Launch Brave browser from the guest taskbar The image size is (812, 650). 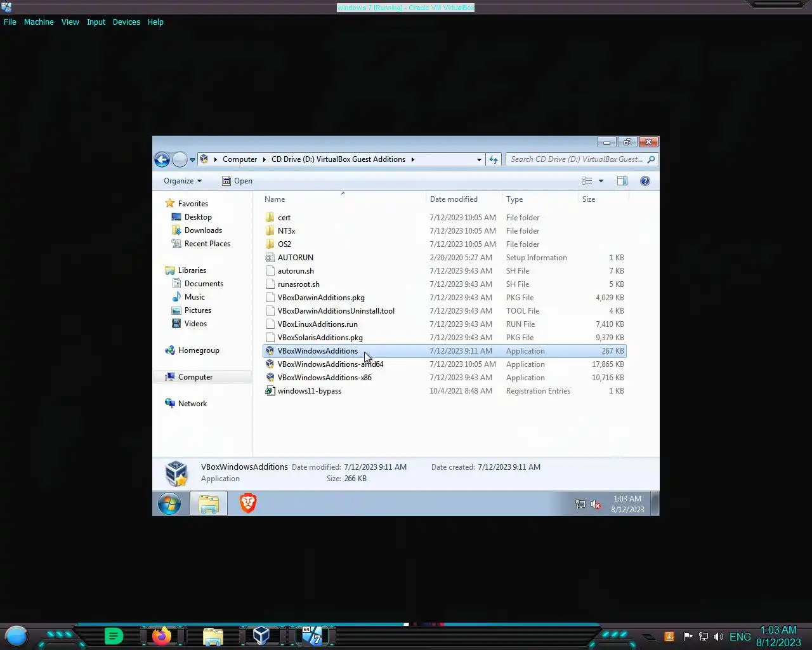248,503
